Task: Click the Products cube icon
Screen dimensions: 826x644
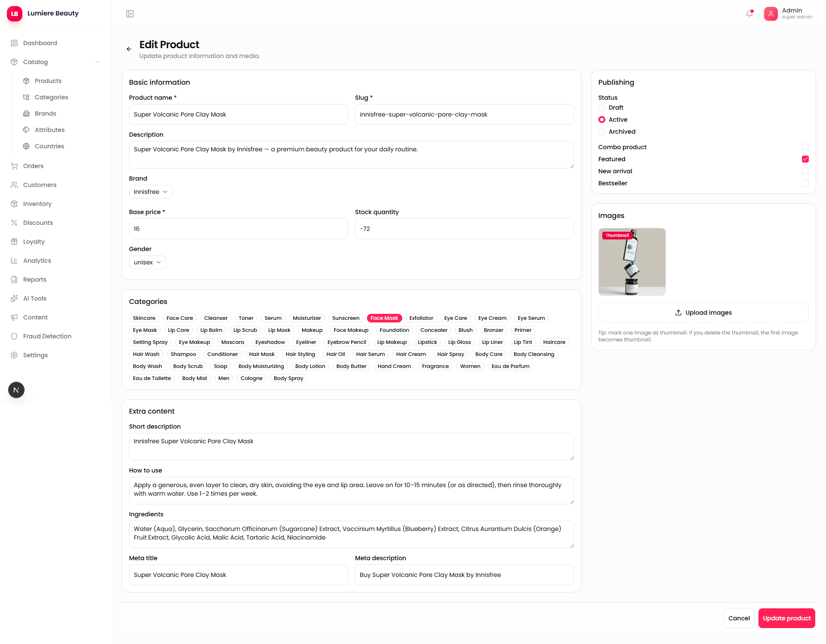Action: pyautogui.click(x=26, y=81)
